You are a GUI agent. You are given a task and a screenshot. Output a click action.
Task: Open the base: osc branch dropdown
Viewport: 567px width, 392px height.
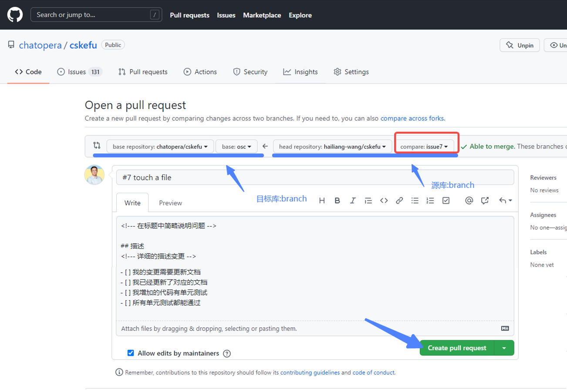236,146
